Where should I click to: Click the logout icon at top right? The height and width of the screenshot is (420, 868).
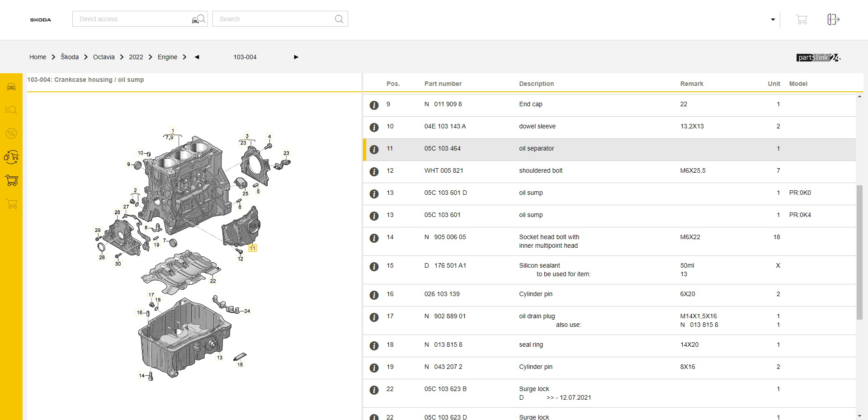(833, 19)
